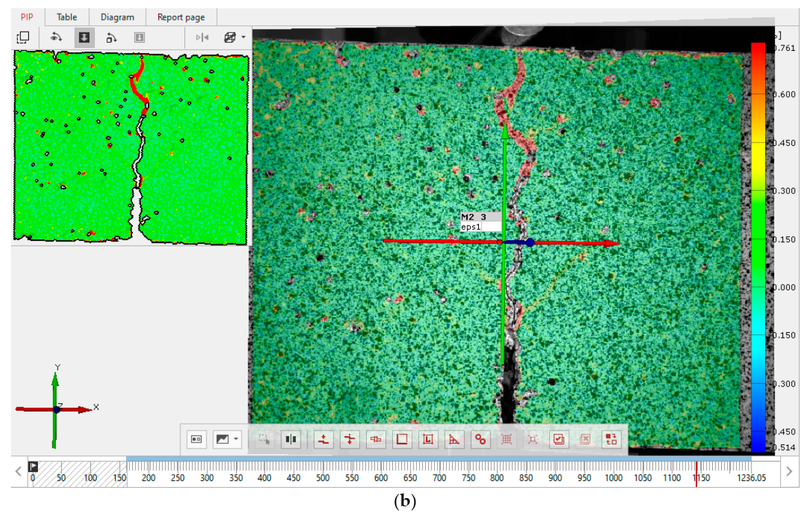Open the Report page tab
812x516 pixels.
[181, 17]
